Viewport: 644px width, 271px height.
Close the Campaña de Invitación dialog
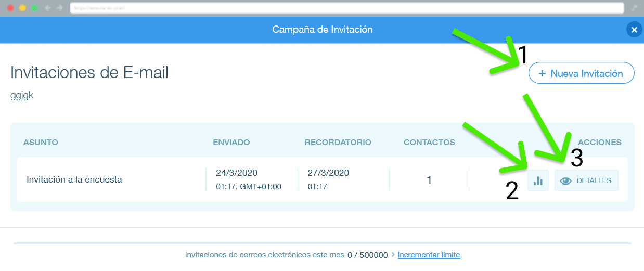click(x=634, y=30)
